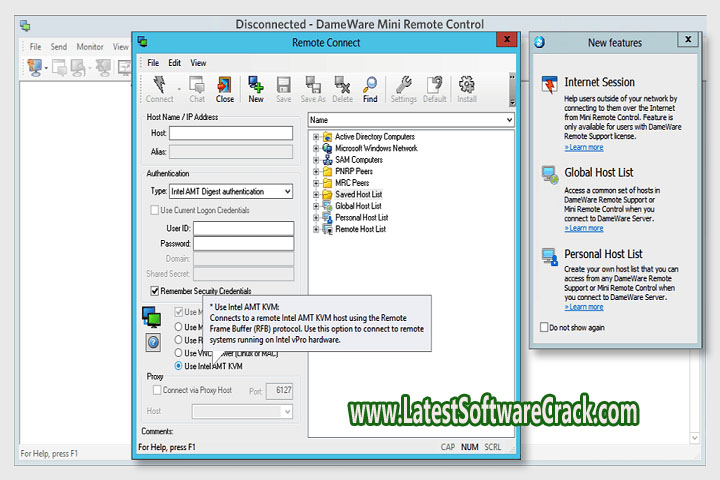Click the Delete toolbar icon
The height and width of the screenshot is (480, 720).
tap(342, 87)
